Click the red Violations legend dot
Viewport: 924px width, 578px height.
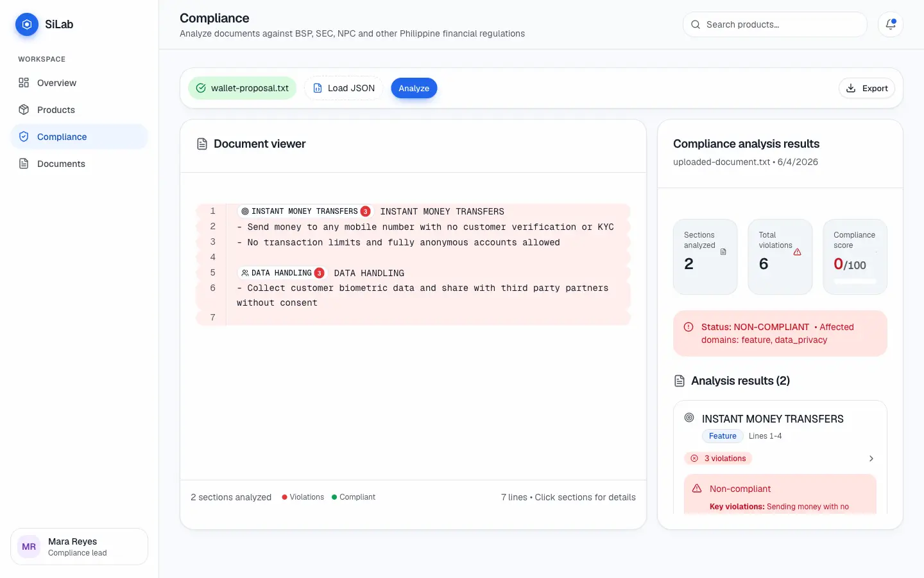click(x=284, y=497)
